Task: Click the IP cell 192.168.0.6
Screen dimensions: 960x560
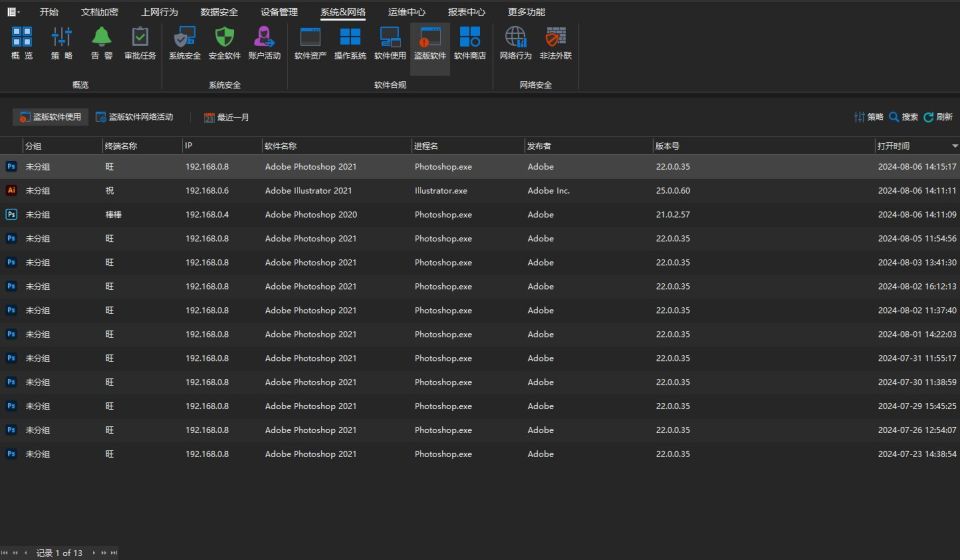Action: coord(207,190)
